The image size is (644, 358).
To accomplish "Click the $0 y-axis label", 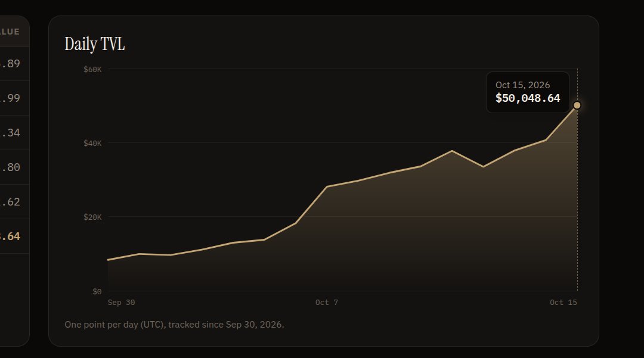I will tap(97, 291).
